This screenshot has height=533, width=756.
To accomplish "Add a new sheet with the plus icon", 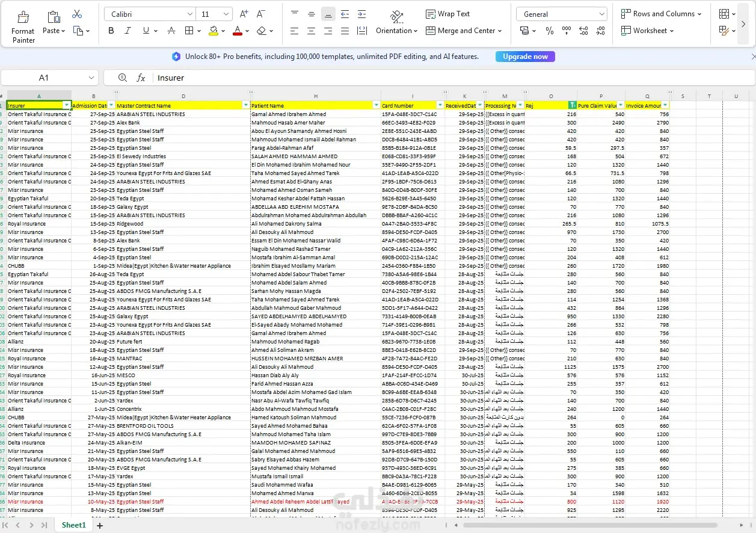I will tap(100, 525).
